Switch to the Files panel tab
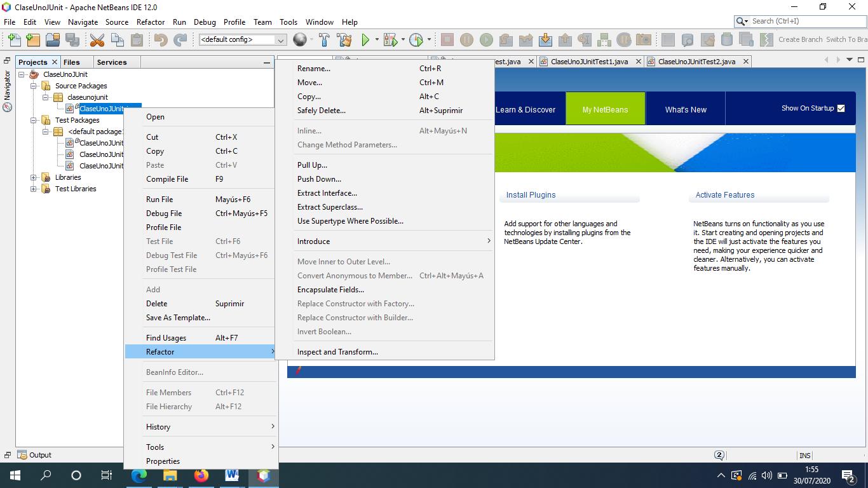This screenshot has width=868, height=488. [72, 62]
